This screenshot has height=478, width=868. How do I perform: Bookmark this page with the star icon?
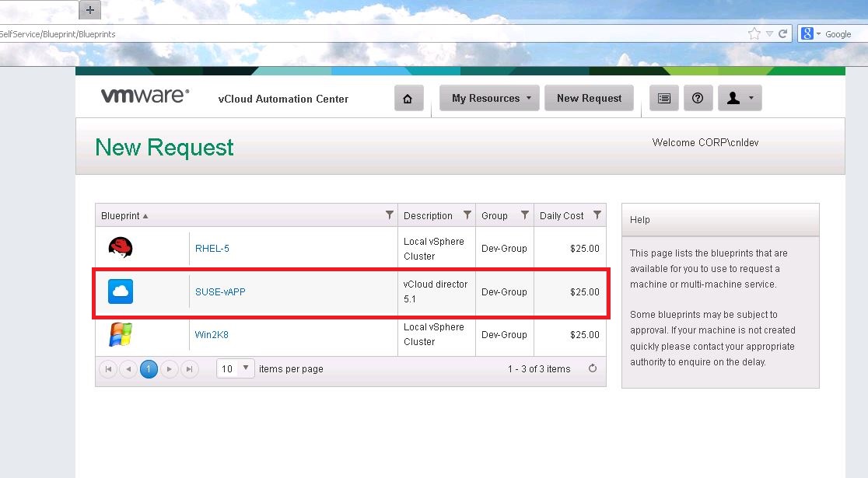coord(754,33)
